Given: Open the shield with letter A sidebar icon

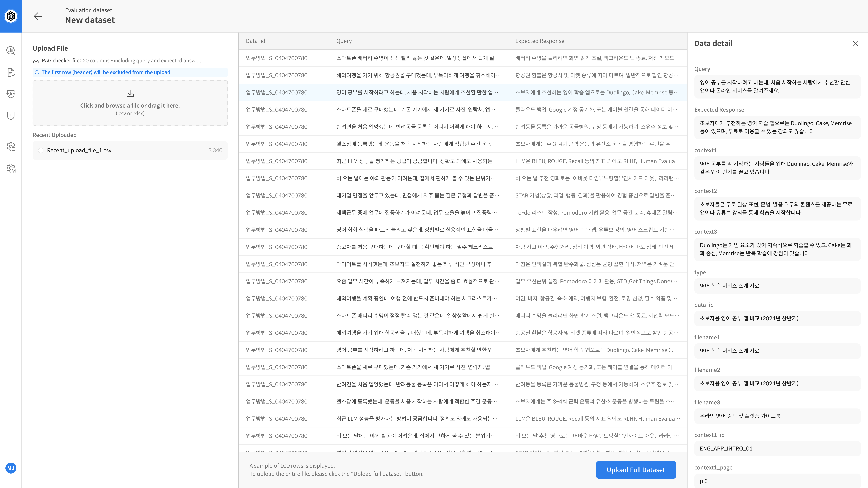Looking at the screenshot, I should (x=11, y=94).
